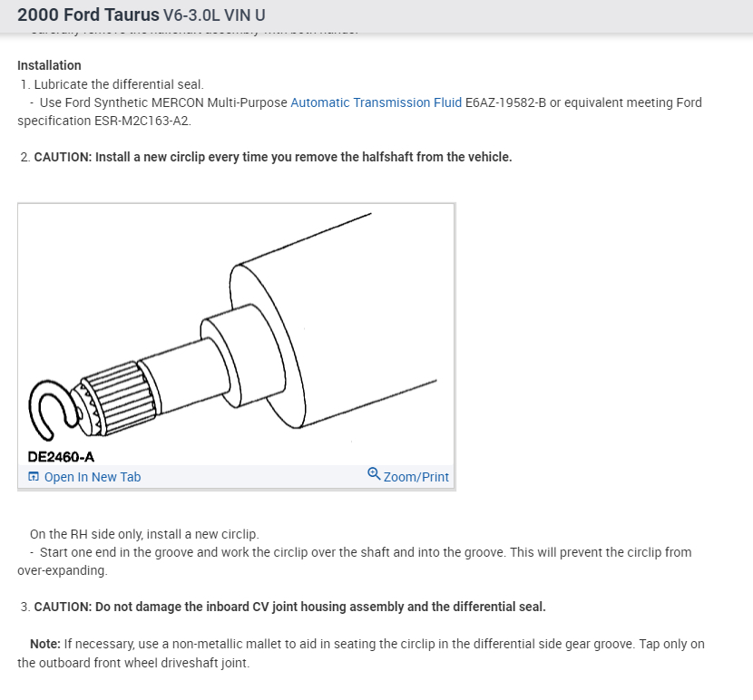Click the Open In New Tab icon
753x700 pixels.
pos(34,477)
